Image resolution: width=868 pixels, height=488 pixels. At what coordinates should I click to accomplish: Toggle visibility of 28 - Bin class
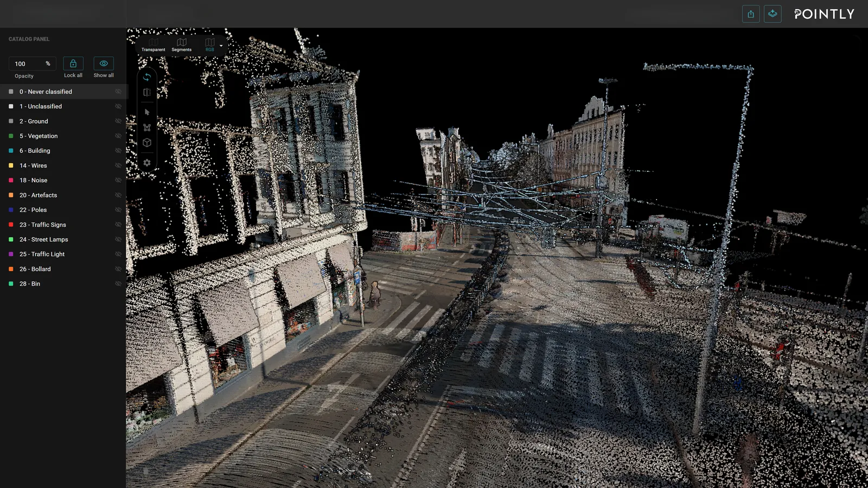coord(118,284)
